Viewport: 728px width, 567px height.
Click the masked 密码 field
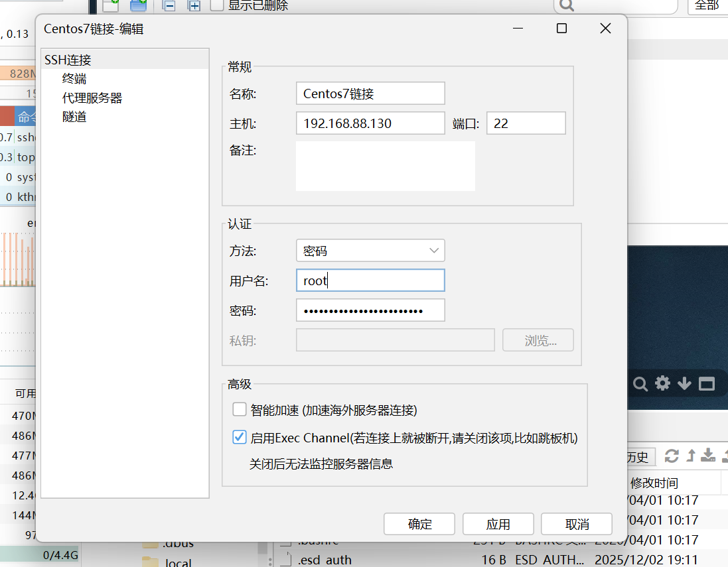point(370,310)
